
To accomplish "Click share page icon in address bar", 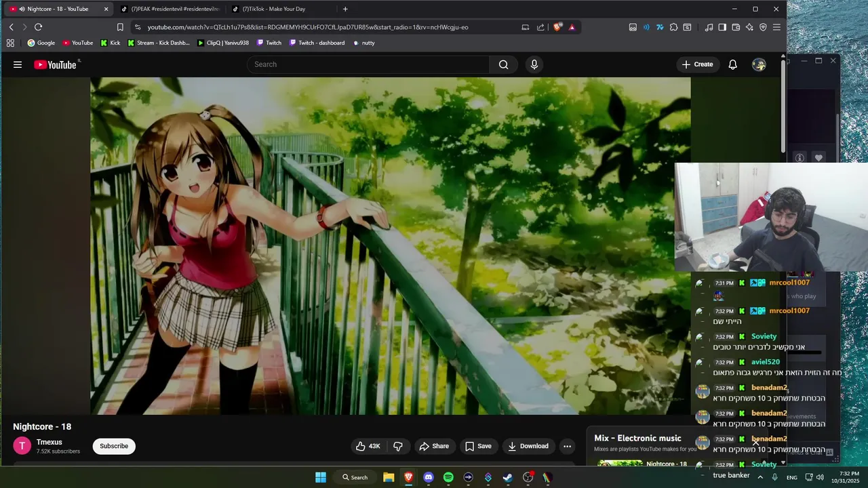I will [540, 27].
